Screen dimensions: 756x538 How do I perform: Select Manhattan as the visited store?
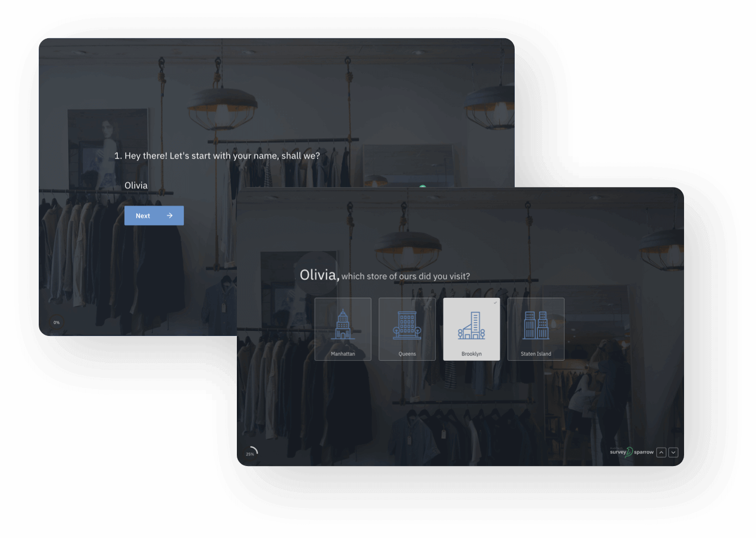(x=343, y=329)
